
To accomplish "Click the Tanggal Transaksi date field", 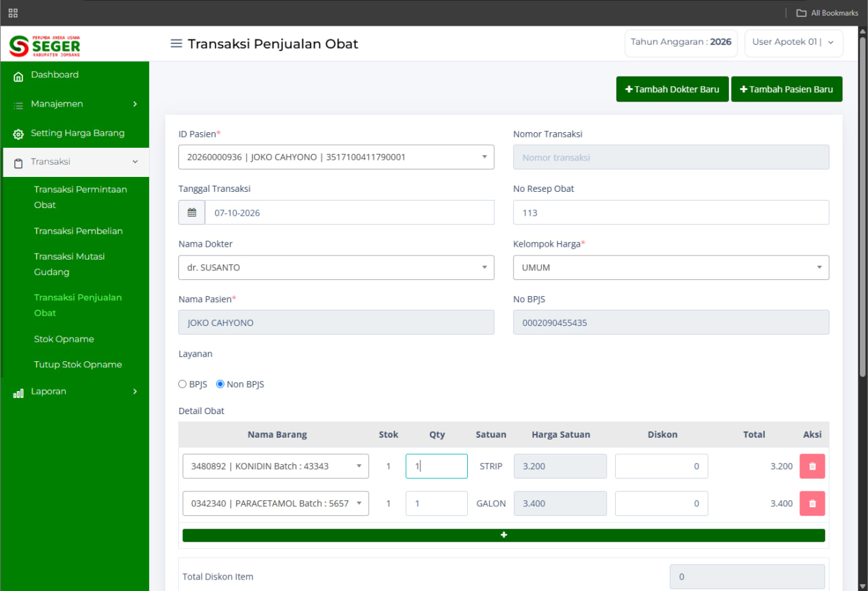I will tap(350, 213).
